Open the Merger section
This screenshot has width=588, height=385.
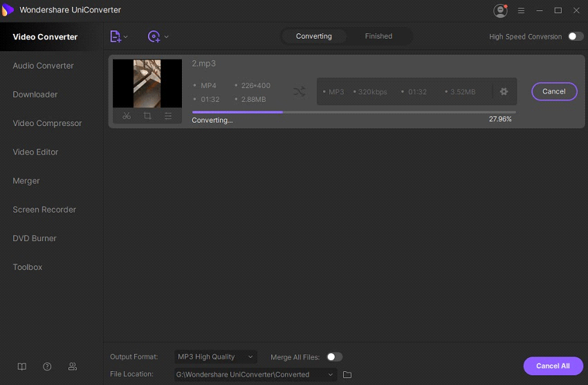(x=26, y=181)
